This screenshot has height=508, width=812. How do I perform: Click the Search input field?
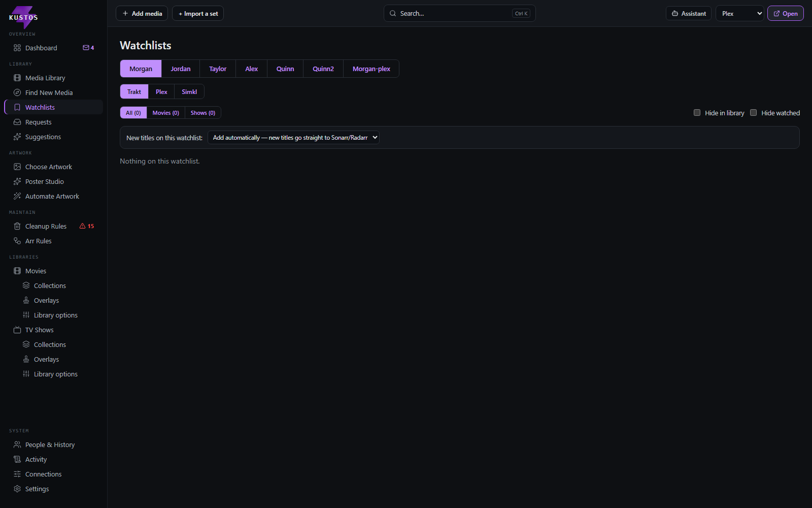coord(460,14)
